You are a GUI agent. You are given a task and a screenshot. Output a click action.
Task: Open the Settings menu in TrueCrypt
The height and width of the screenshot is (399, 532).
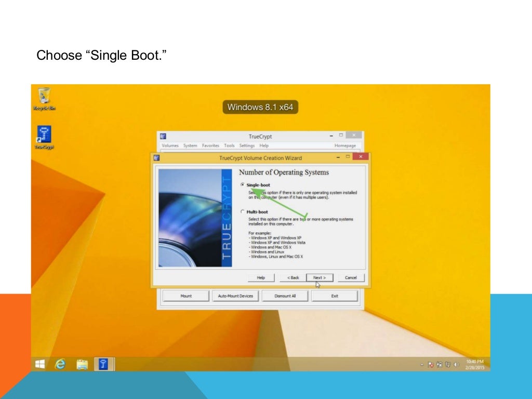[x=247, y=145]
